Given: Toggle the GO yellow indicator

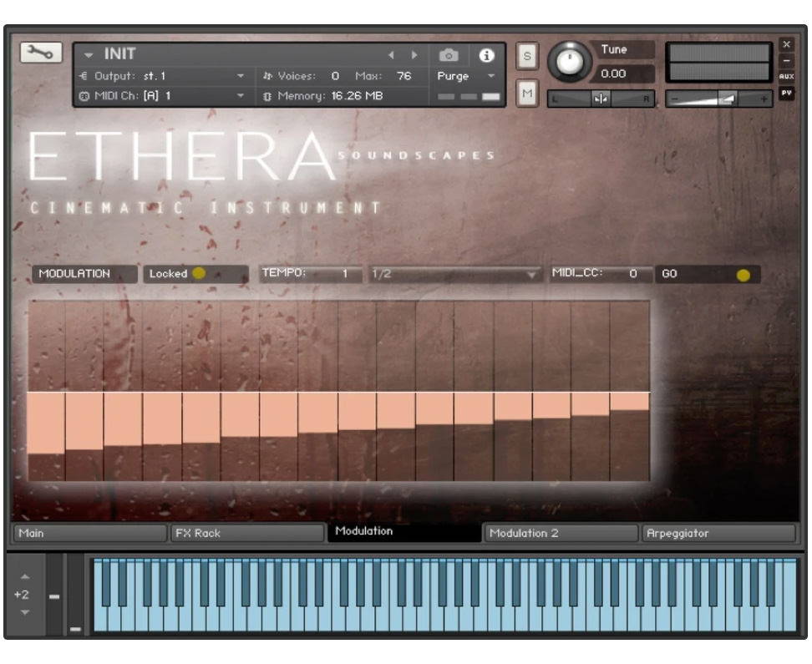Looking at the screenshot, I should (x=743, y=275).
